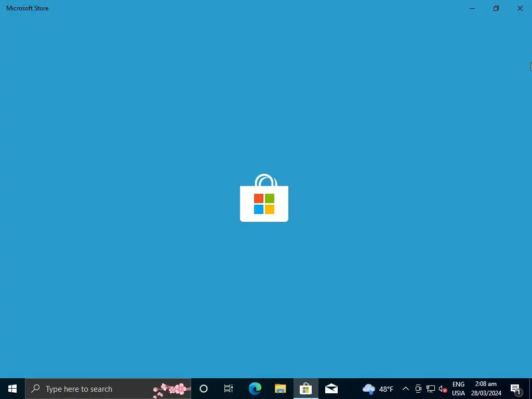Screen dimensions: 532x399
Task: Open Task View from the taskbar
Action: tap(229, 389)
